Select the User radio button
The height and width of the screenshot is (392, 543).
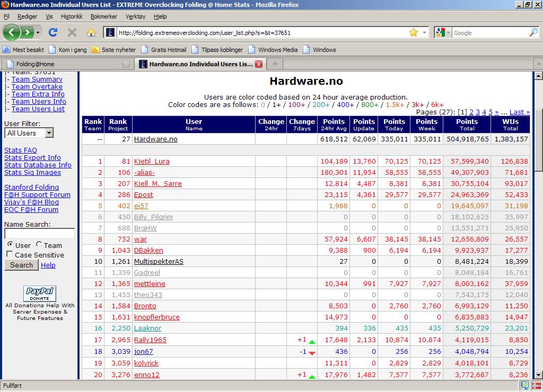point(10,244)
